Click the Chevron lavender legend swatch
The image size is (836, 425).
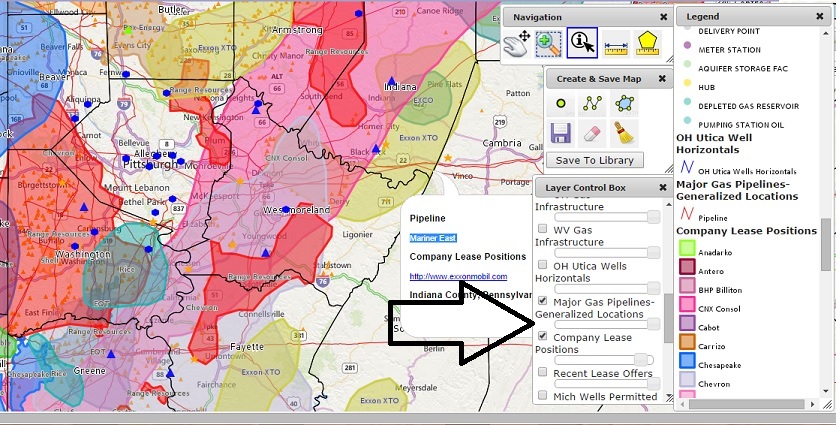687,380
